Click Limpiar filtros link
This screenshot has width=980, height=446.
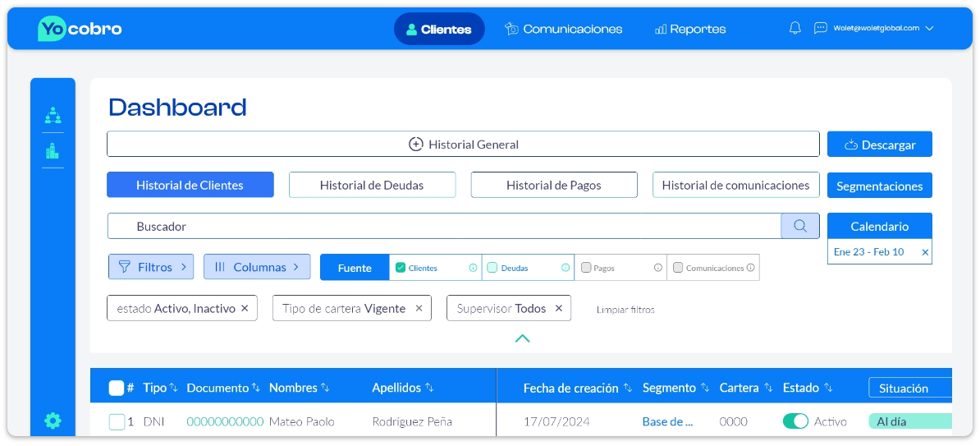coord(625,310)
